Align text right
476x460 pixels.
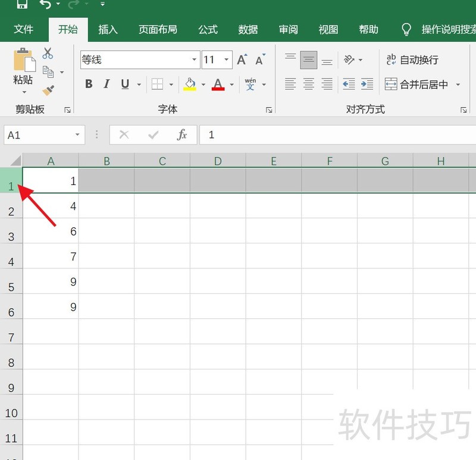pos(327,84)
